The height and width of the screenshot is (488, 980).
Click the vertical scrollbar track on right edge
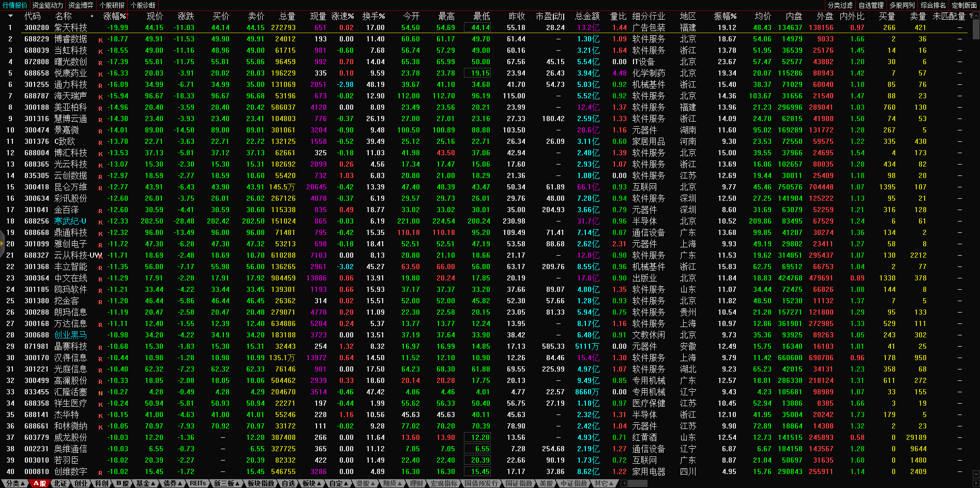(976, 259)
